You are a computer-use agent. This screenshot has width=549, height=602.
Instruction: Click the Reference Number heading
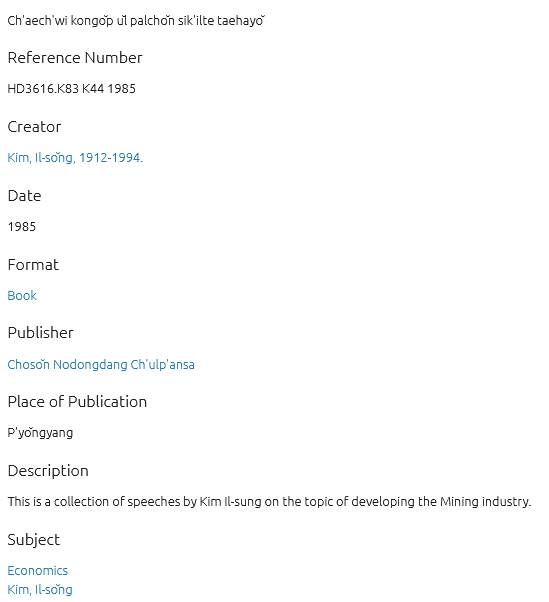(75, 58)
